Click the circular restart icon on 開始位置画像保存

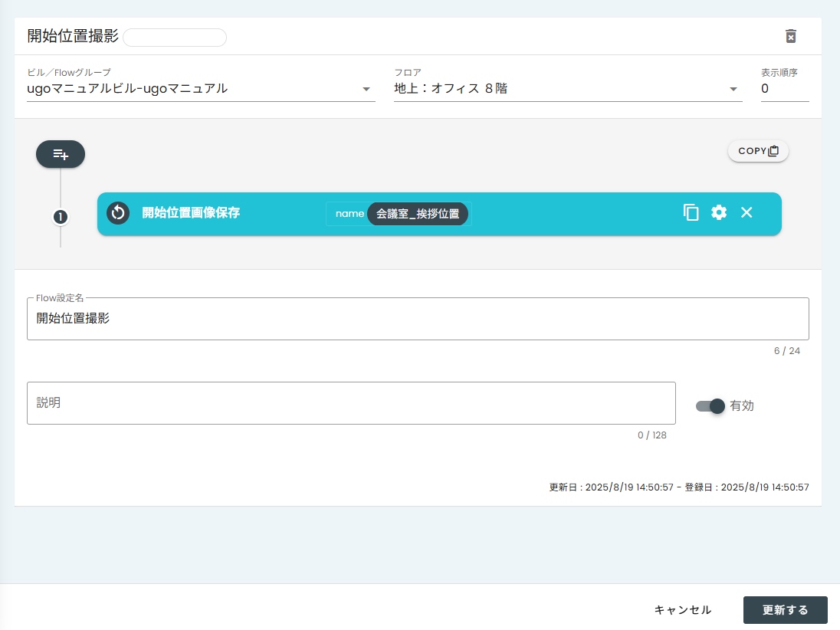coord(118,212)
